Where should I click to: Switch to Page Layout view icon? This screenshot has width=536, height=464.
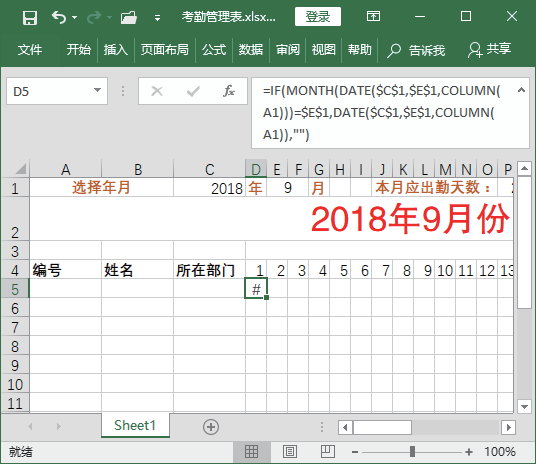point(290,452)
